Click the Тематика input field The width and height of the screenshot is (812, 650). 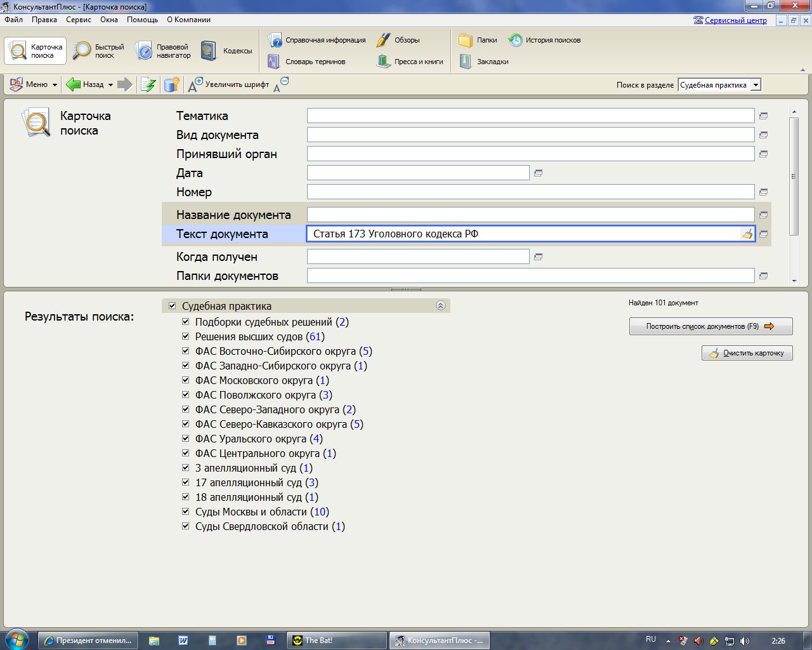[530, 116]
